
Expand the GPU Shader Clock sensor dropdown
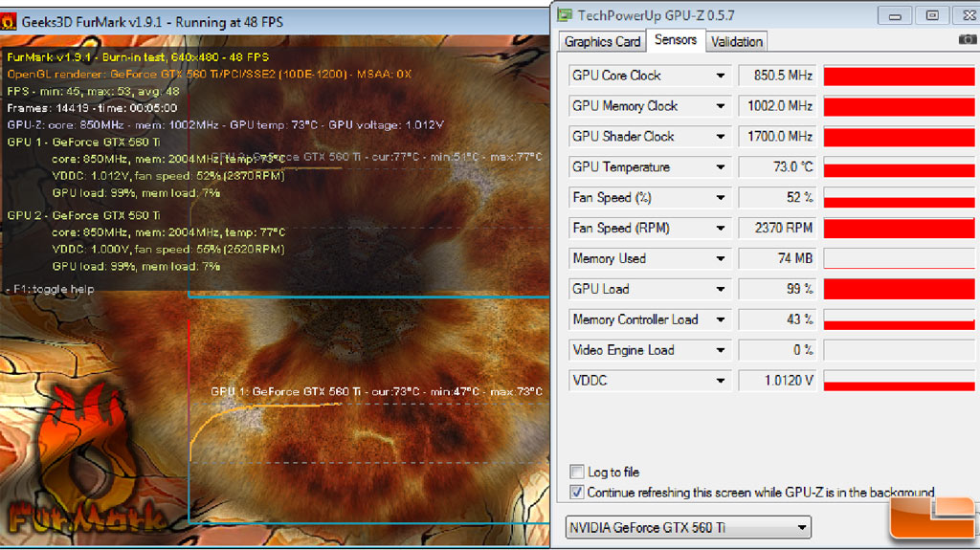tap(721, 137)
